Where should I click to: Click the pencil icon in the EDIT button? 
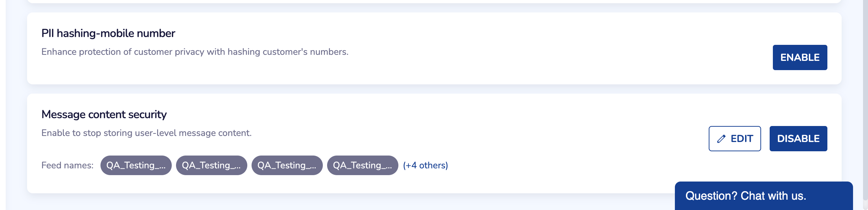click(721, 139)
